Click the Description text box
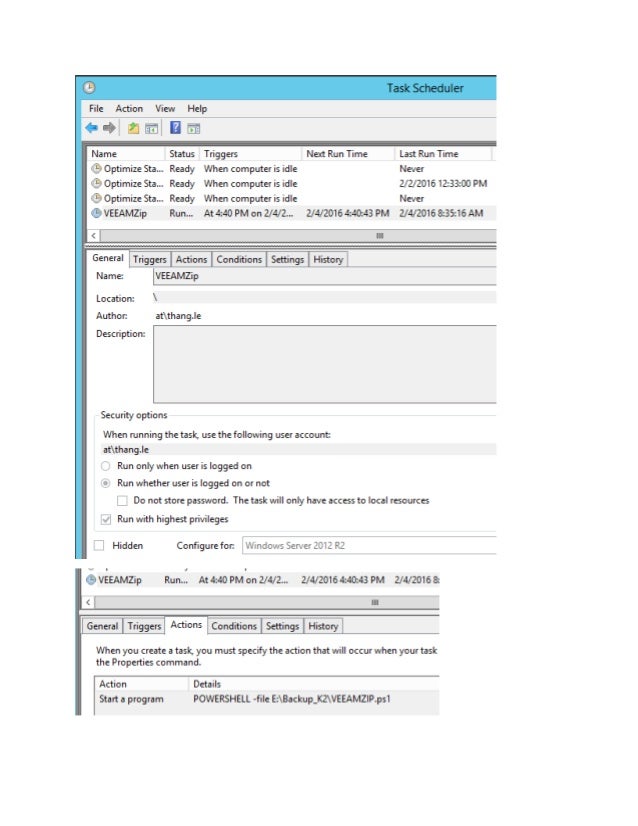Image resolution: width=638 pixels, height=826 pixels. coord(325,364)
